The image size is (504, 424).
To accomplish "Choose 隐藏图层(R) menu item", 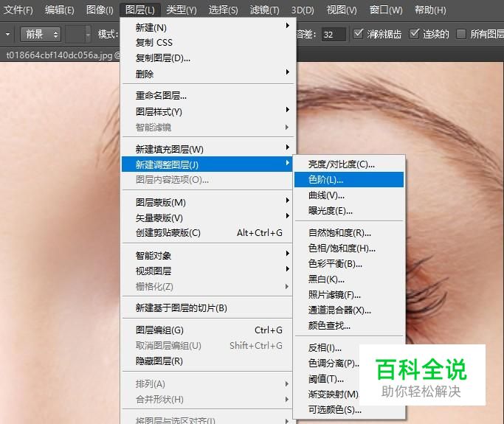I will tap(207, 361).
